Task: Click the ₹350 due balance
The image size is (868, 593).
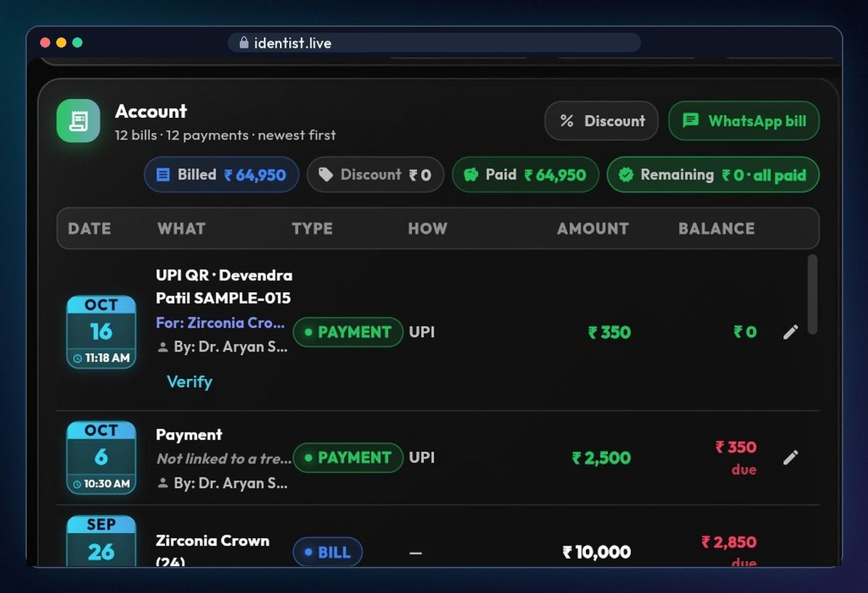Action: click(x=736, y=457)
